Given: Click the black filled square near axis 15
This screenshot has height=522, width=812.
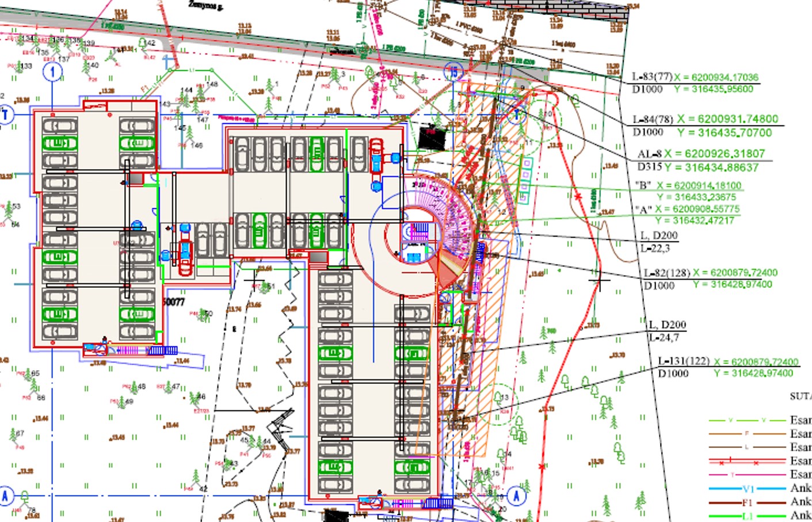Looking at the screenshot, I should (430, 139).
